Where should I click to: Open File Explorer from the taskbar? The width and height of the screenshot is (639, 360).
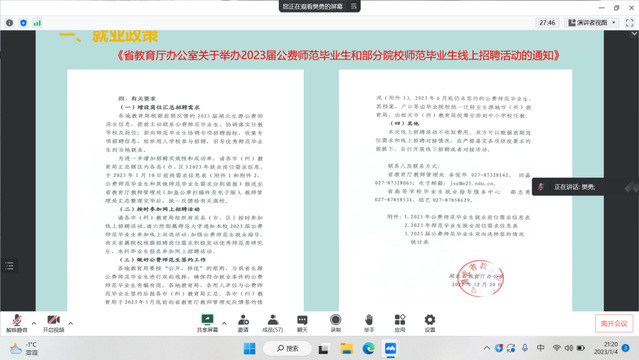pyautogui.click(x=346, y=349)
